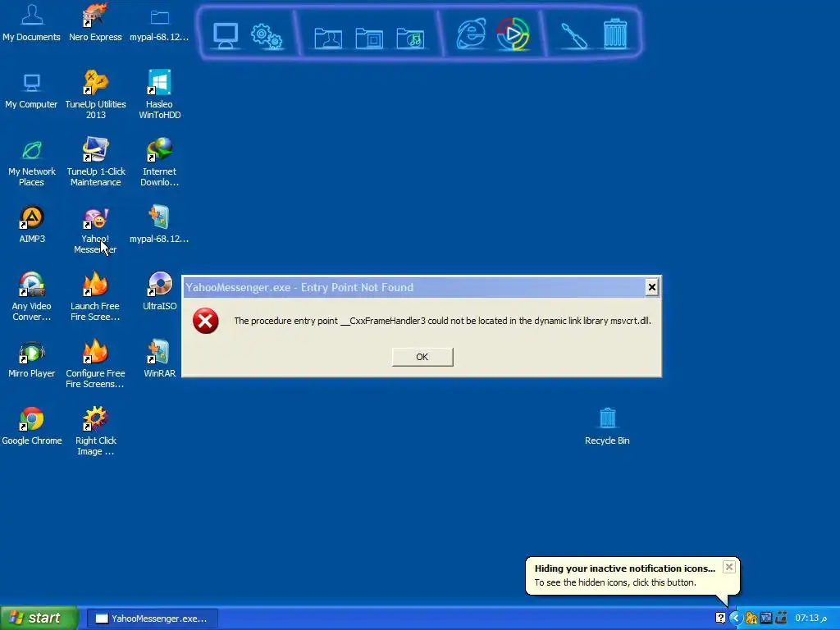Select the Yahoo! Messenger shortcut
840x630 pixels.
click(x=95, y=231)
